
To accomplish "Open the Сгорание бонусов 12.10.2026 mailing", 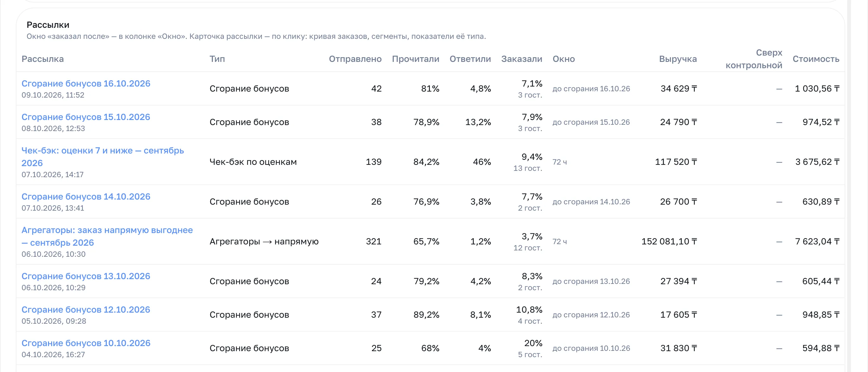I will (86, 309).
